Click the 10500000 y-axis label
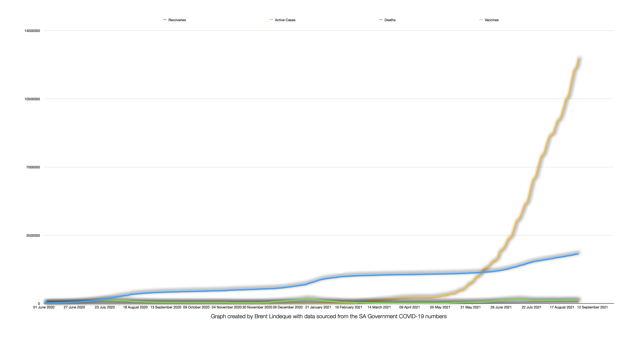The height and width of the screenshot is (340, 644). [32, 99]
